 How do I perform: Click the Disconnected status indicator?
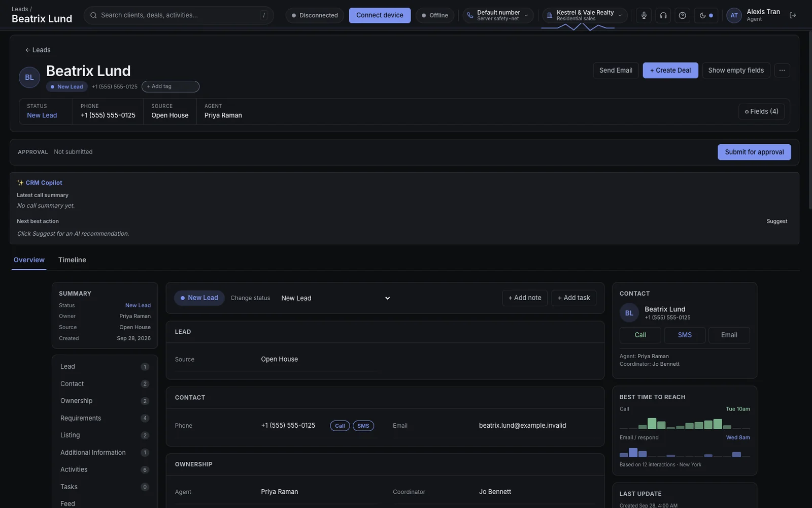tap(315, 15)
